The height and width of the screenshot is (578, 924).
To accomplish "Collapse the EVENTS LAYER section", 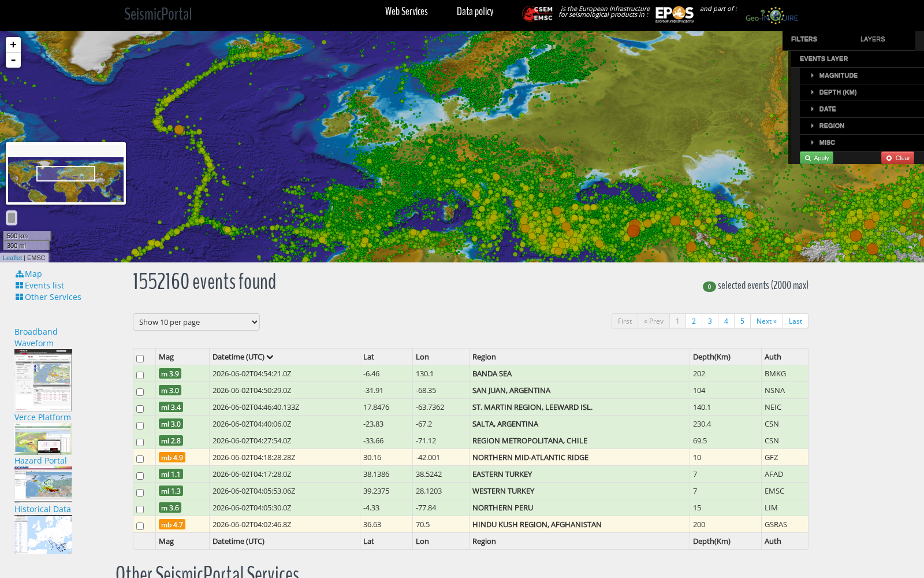I will (x=858, y=59).
